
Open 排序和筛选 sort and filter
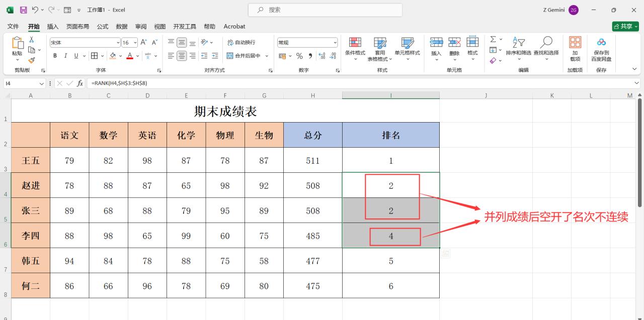pos(518,42)
